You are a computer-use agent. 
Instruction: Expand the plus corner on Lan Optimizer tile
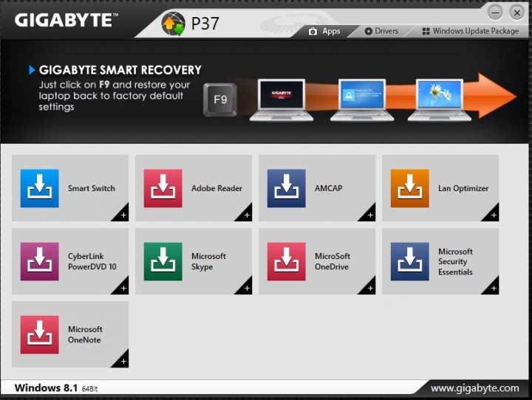[492, 214]
